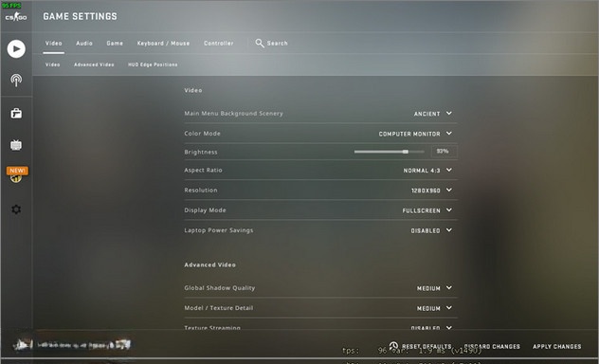599x364 pixels.
Task: Click the Display Mode label
Action: click(205, 210)
